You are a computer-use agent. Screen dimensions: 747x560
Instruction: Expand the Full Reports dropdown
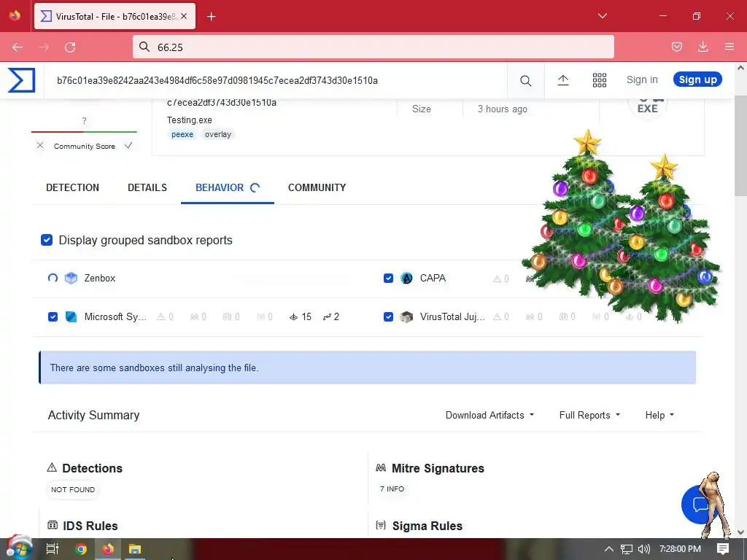click(x=589, y=415)
